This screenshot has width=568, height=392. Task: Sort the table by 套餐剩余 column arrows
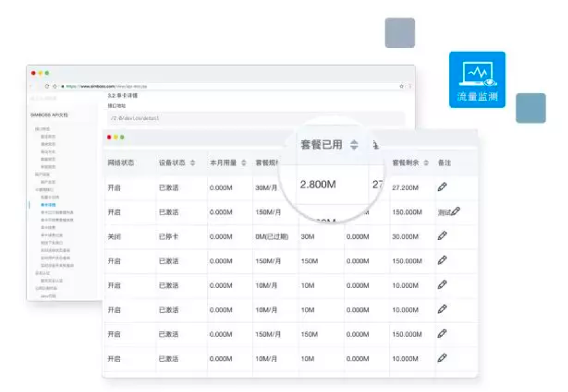426,163
